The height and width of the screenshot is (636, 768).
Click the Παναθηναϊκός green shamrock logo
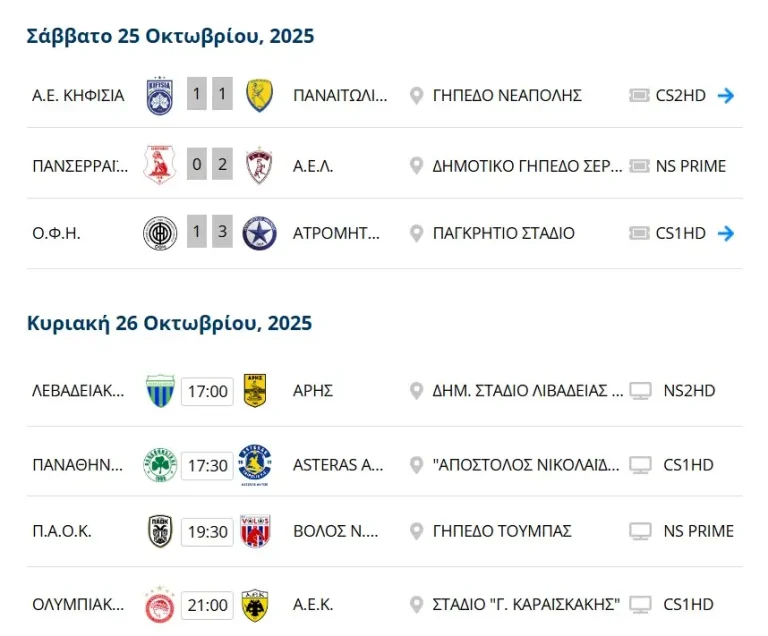[160, 465]
